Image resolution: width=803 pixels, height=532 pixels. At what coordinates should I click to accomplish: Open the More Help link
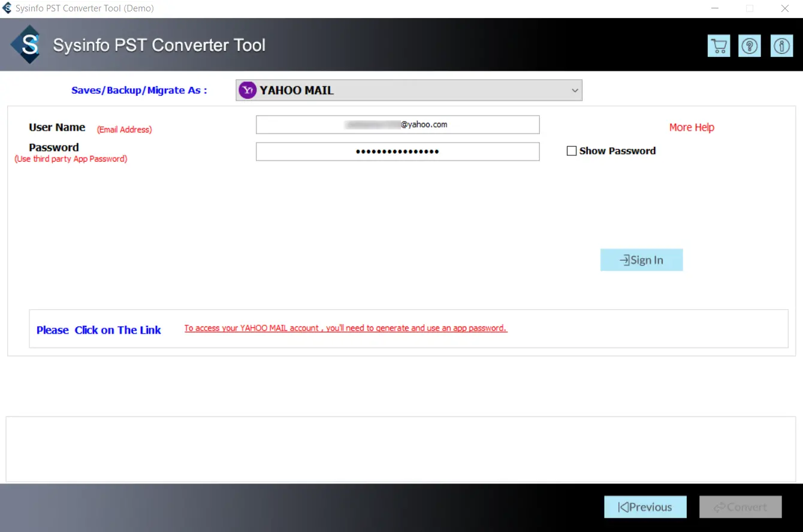pyautogui.click(x=692, y=127)
